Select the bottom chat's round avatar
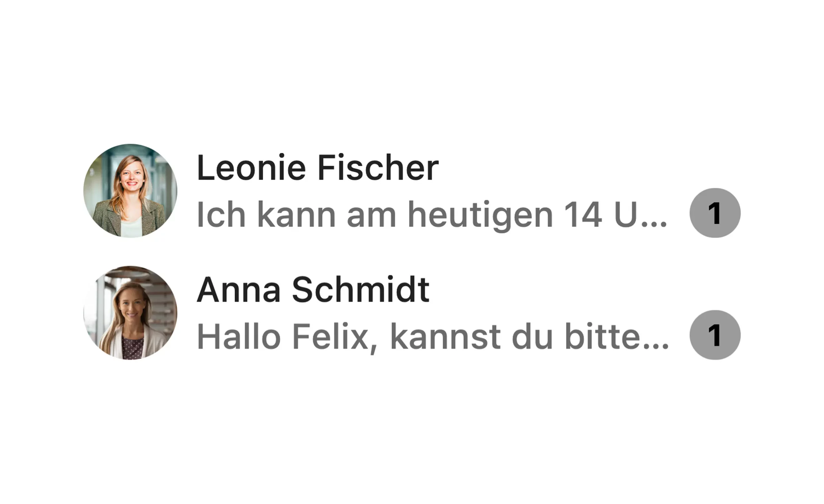 (x=130, y=313)
